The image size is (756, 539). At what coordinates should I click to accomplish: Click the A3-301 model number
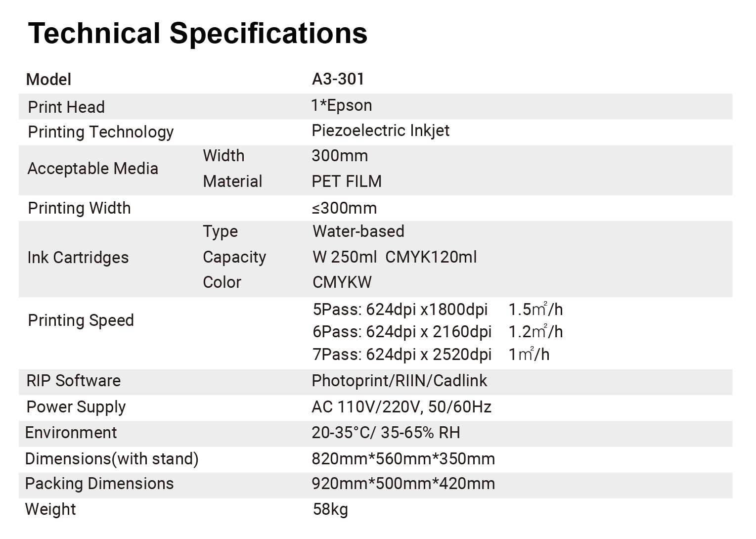pos(338,79)
